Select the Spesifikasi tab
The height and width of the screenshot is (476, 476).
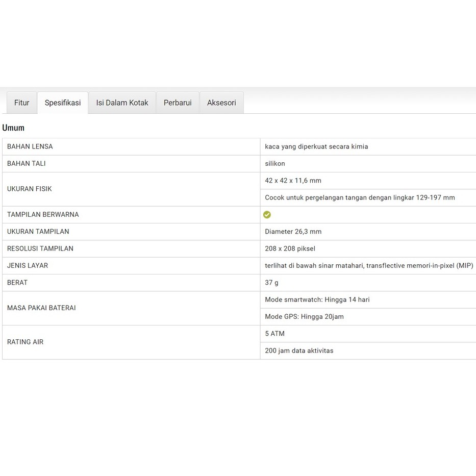(x=63, y=103)
